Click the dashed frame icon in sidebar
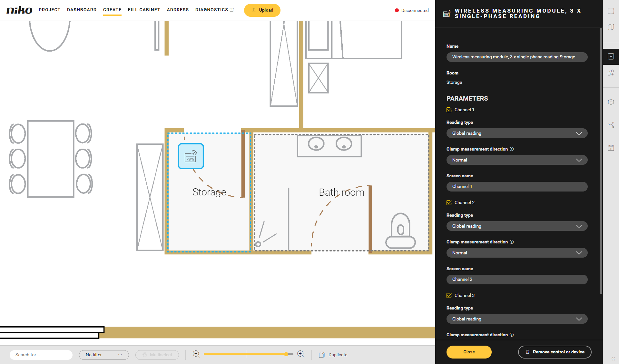Screen dimensions: 619x364 (611, 11)
